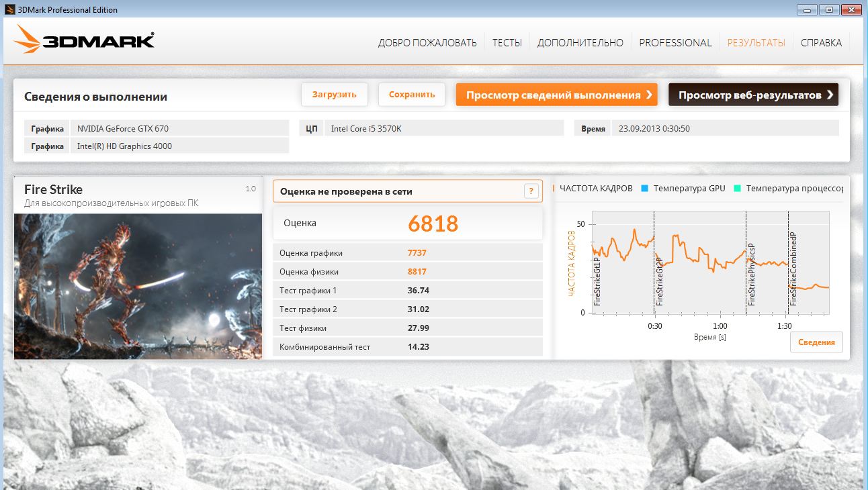Open the ДОПОЛНИТЕЛЬНО tab
Screen dimensions: 868x490
coord(580,42)
